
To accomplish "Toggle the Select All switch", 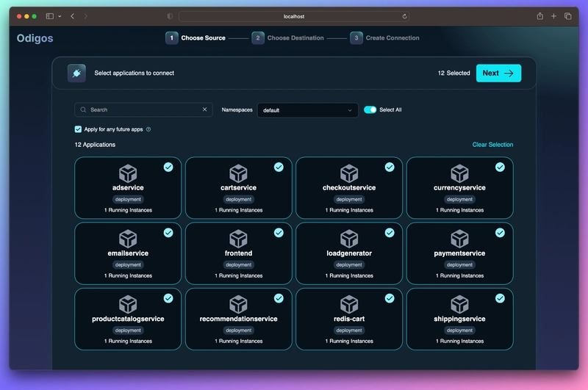I will coord(370,109).
